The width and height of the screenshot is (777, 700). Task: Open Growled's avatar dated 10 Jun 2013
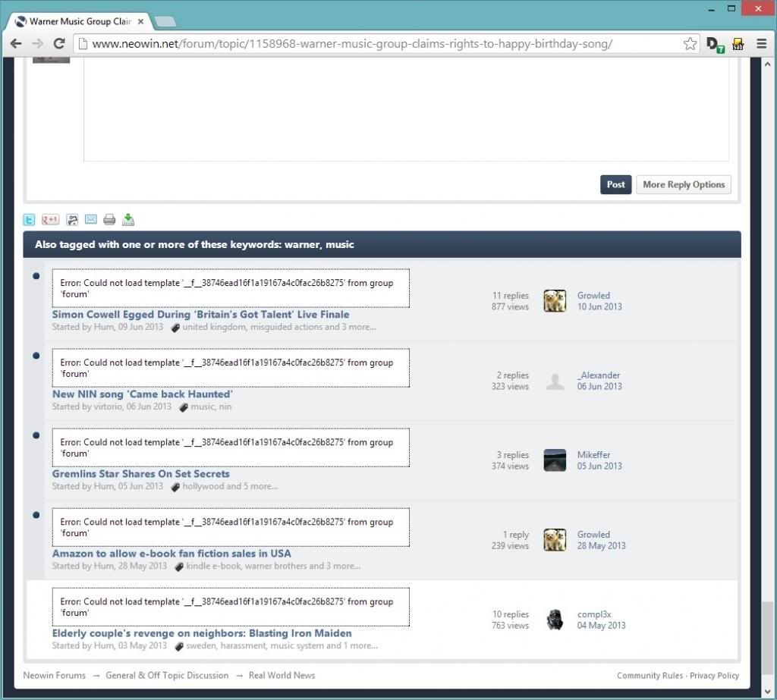click(x=555, y=301)
